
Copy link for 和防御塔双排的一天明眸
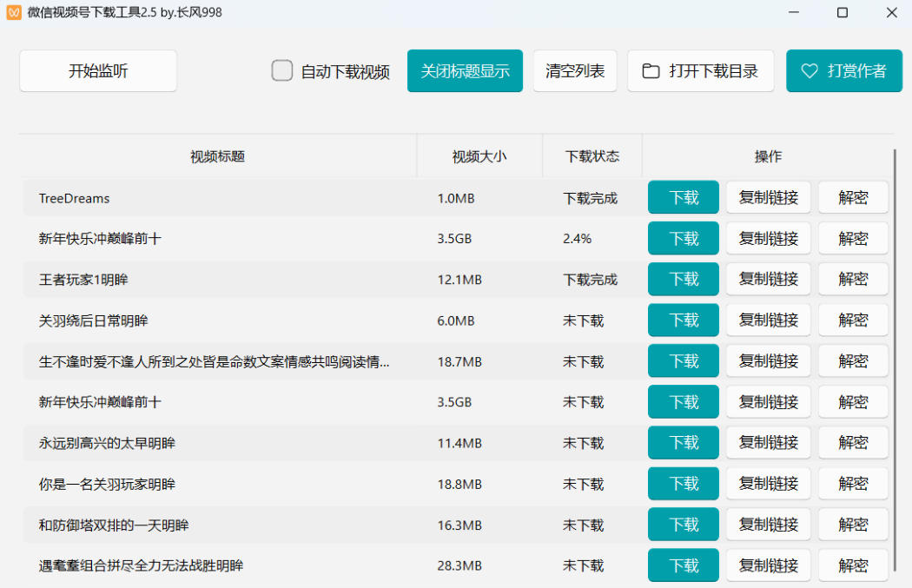768,525
